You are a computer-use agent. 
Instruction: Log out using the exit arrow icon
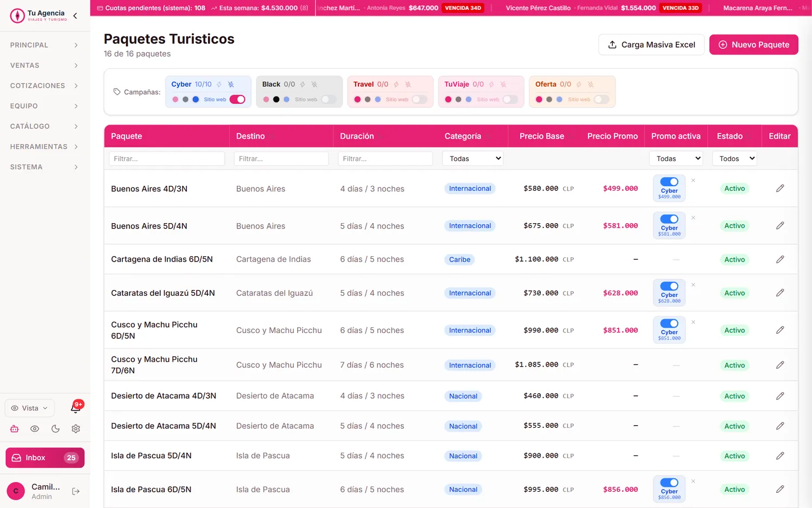[76, 491]
